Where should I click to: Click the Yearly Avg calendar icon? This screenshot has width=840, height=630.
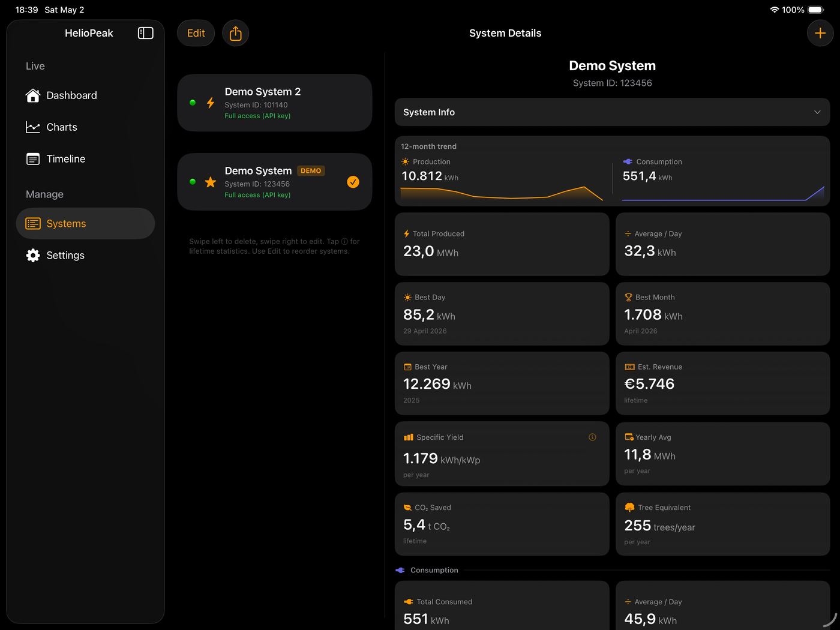629,437
